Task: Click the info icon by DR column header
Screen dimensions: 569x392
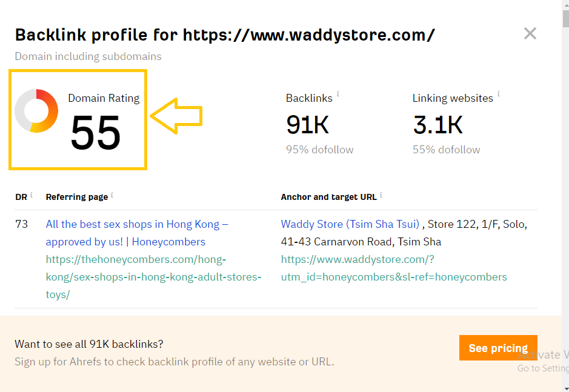Action: point(32,195)
